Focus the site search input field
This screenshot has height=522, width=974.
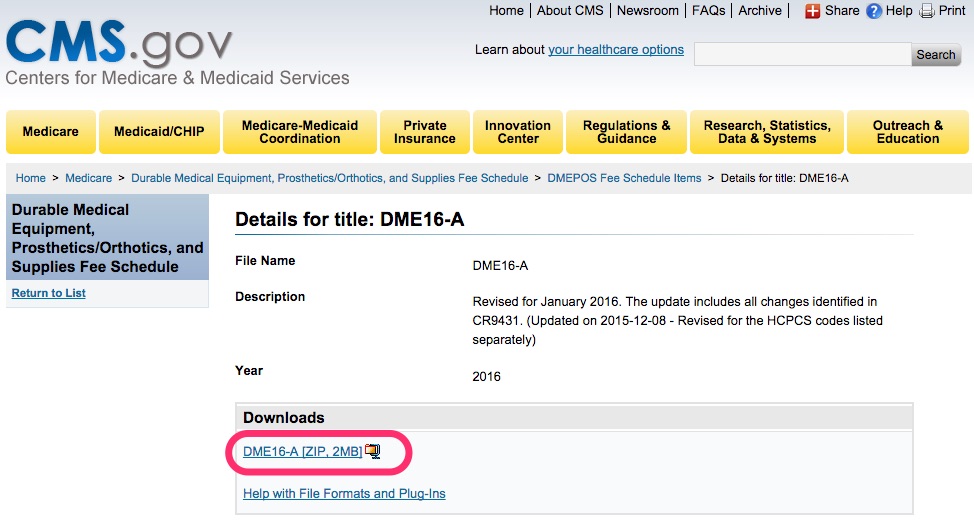pos(803,54)
